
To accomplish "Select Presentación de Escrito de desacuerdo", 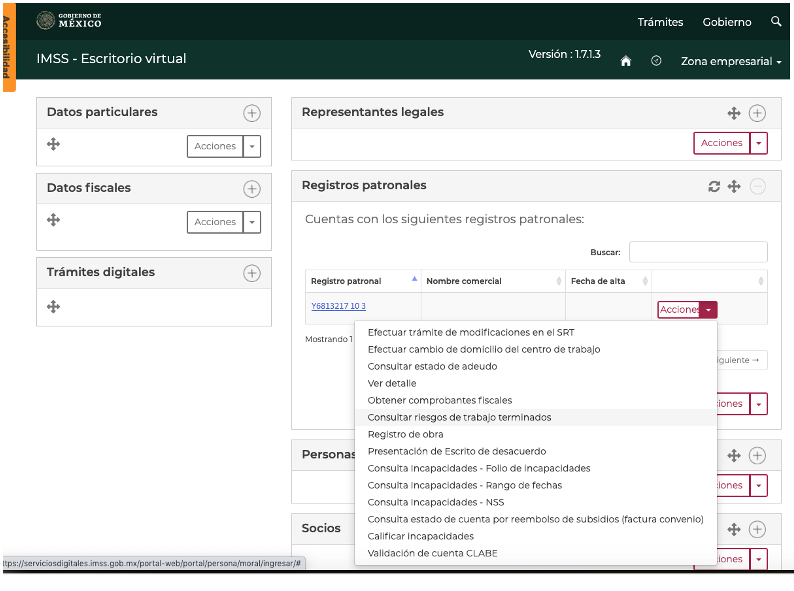I will click(457, 451).
